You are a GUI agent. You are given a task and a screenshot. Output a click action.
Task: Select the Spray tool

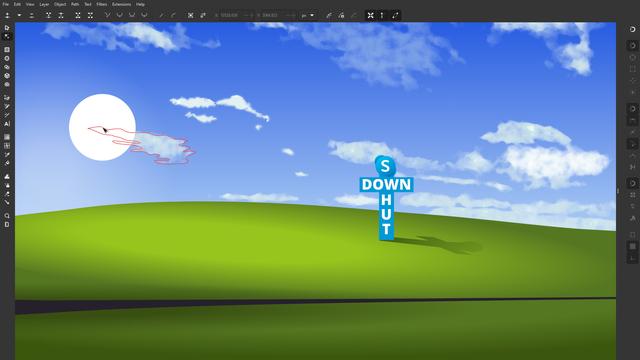point(7,185)
